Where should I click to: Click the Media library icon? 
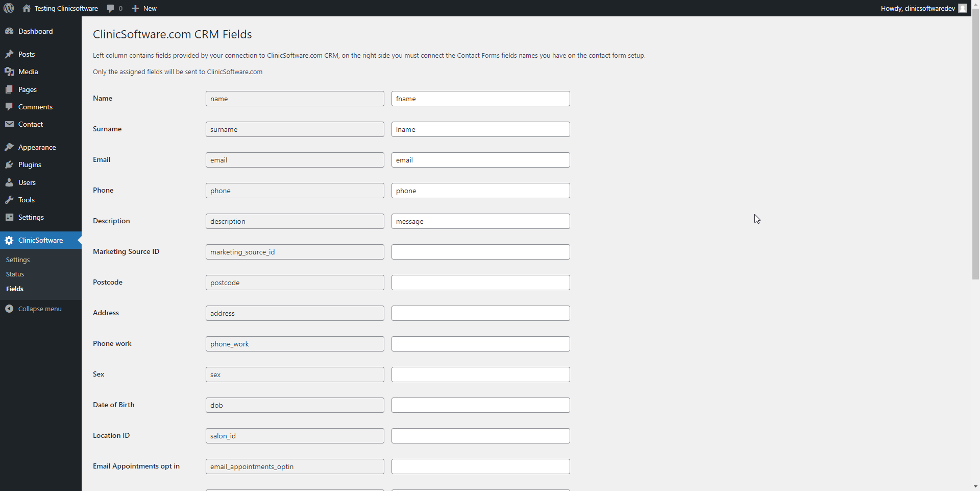tap(9, 72)
